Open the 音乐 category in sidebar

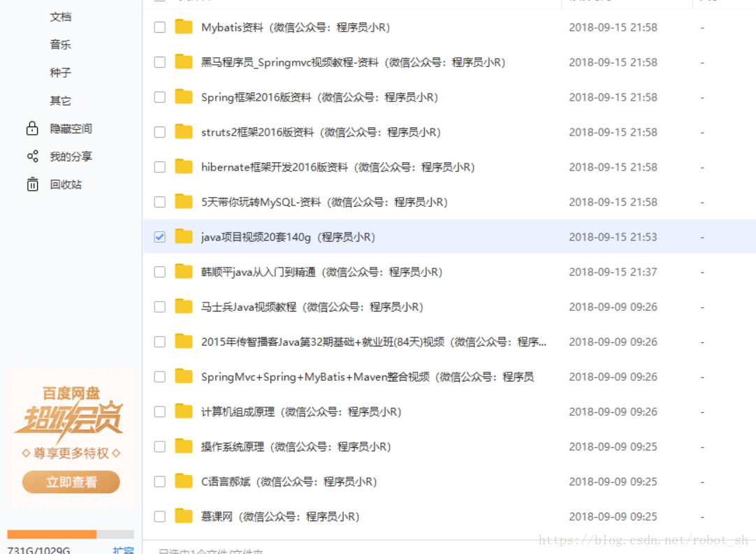pos(60,45)
